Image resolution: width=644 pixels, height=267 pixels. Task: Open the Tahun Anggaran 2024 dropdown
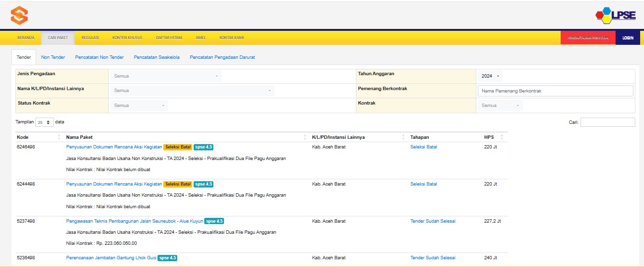(490, 76)
